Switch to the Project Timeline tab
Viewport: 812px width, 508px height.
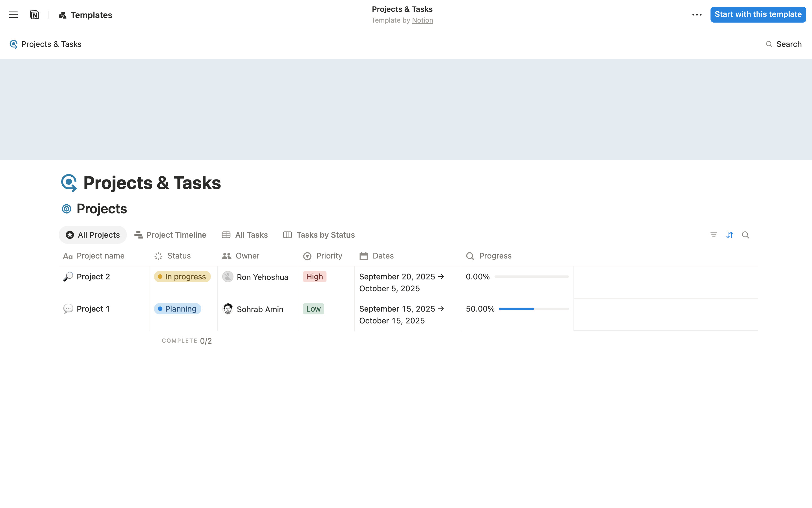point(170,235)
